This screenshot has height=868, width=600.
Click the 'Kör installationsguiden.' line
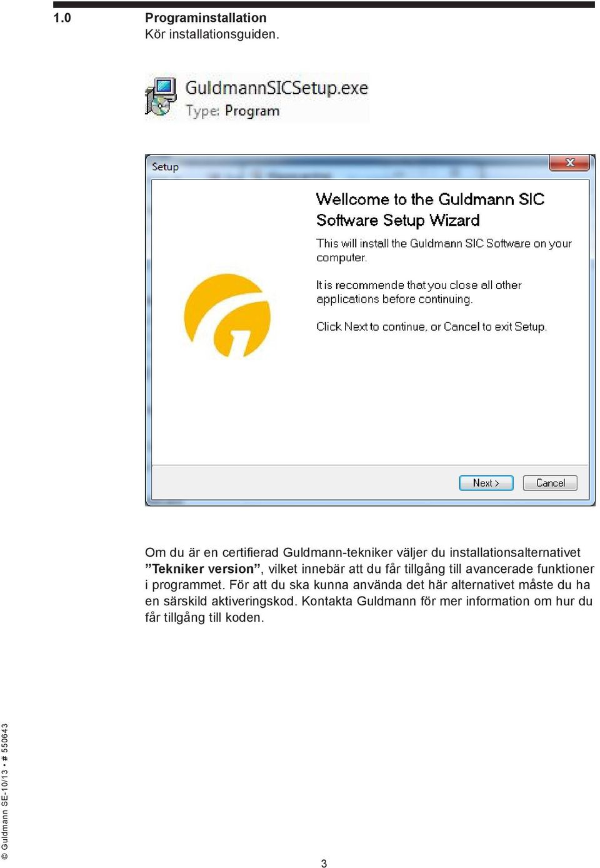(x=212, y=34)
